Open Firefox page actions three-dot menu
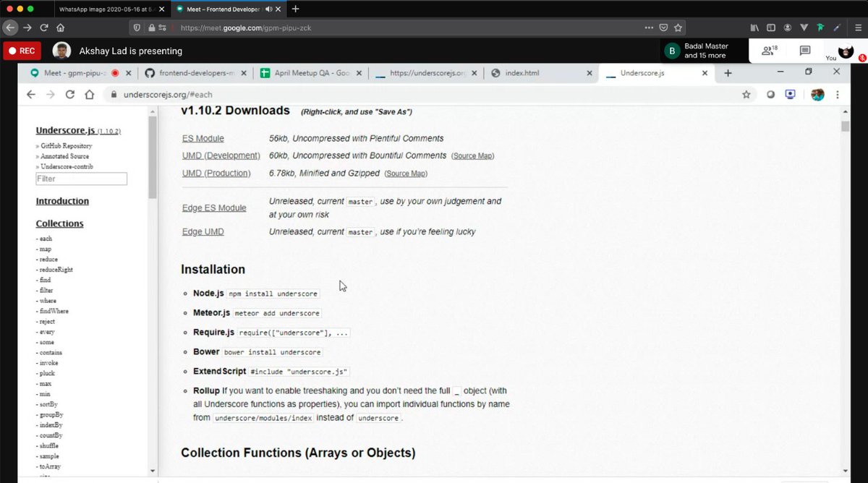The height and width of the screenshot is (483, 868). [x=648, y=27]
